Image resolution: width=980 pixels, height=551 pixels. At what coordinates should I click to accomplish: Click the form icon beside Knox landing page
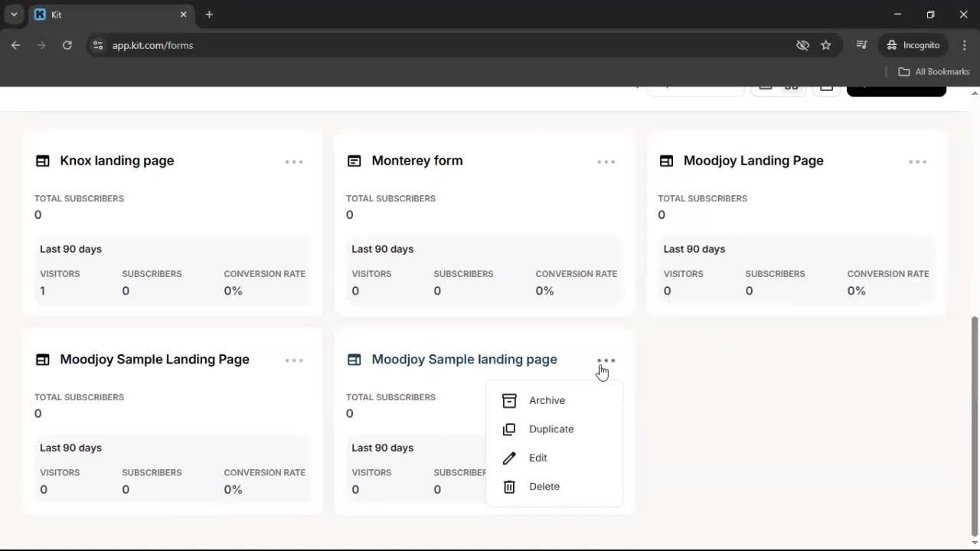[42, 161]
